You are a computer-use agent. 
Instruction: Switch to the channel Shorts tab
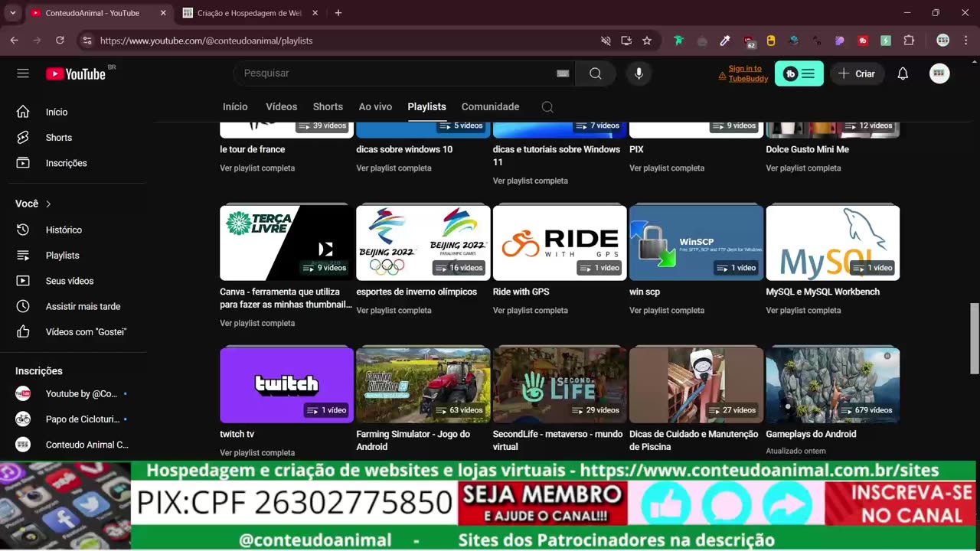pos(328,107)
